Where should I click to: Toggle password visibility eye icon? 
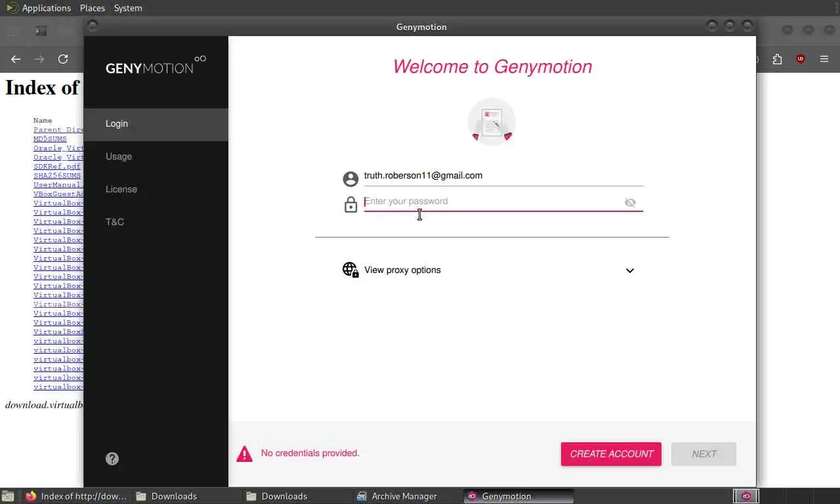(x=630, y=202)
